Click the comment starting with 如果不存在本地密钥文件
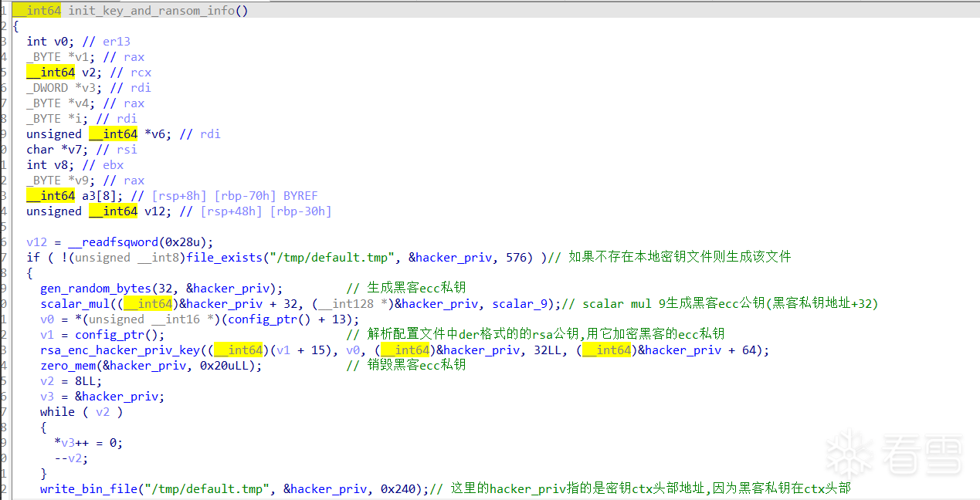The height and width of the screenshot is (500, 980). point(670,258)
